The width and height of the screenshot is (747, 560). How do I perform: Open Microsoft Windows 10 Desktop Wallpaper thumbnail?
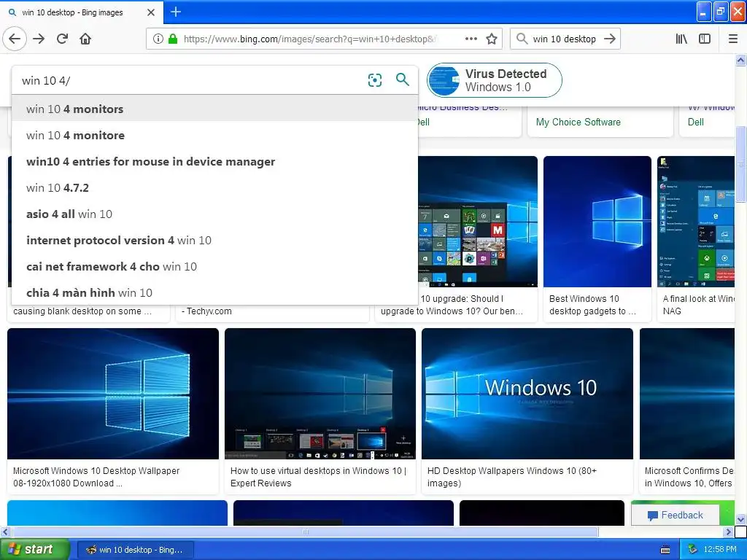tap(113, 394)
